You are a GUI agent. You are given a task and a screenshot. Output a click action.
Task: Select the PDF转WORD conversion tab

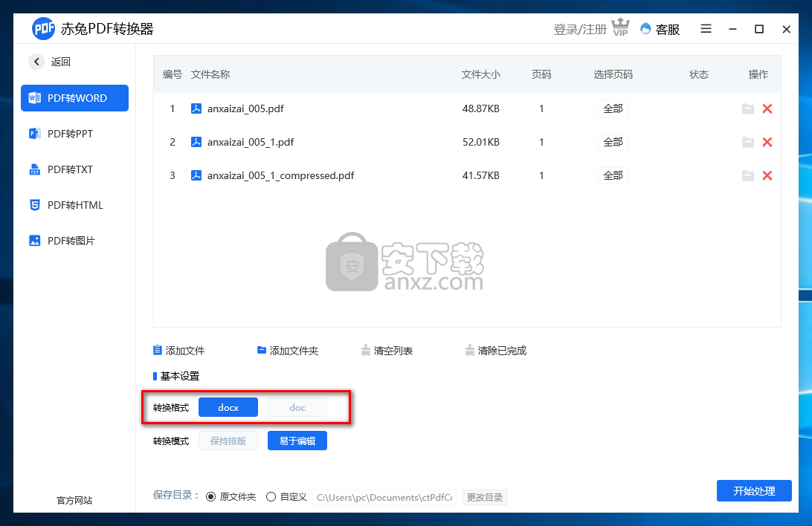click(74, 98)
